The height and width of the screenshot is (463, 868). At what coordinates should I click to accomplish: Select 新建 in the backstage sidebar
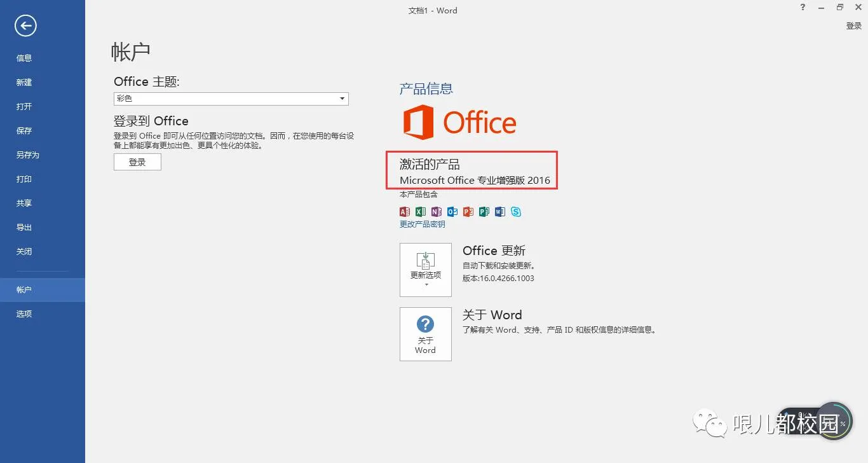pos(43,82)
